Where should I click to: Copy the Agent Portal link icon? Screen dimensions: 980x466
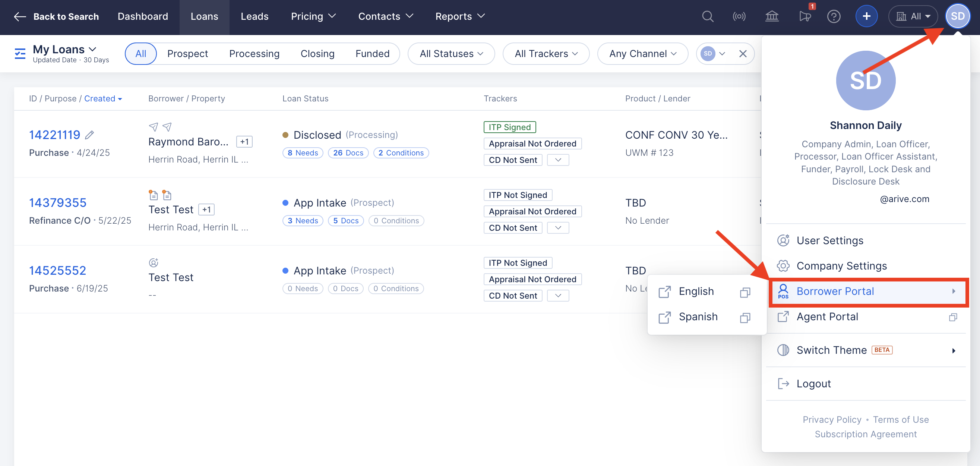[952, 317]
